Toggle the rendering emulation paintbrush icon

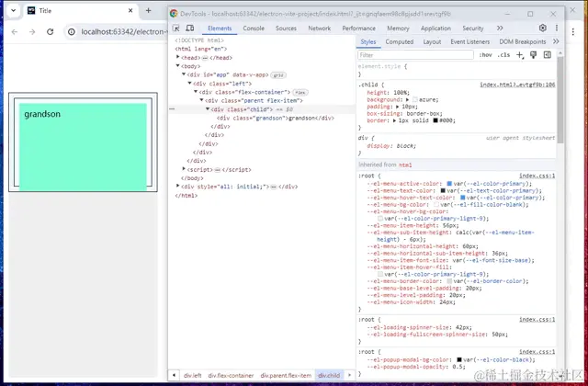click(533, 55)
